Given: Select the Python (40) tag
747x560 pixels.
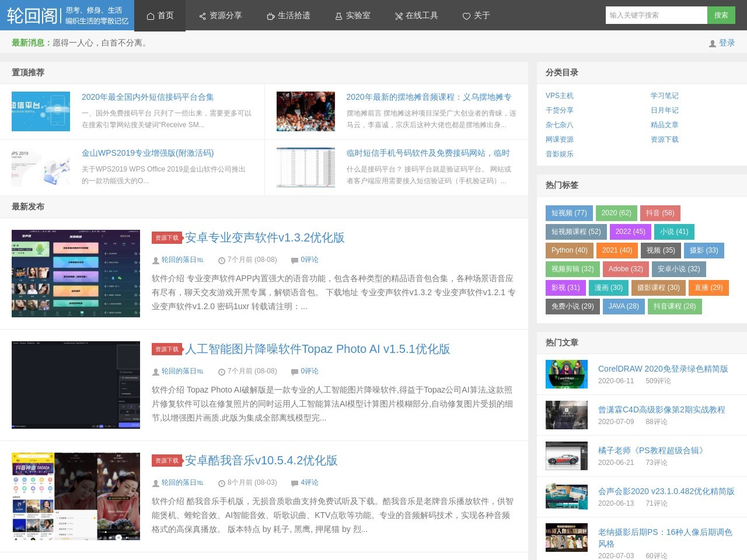Looking at the screenshot, I should [x=569, y=250].
